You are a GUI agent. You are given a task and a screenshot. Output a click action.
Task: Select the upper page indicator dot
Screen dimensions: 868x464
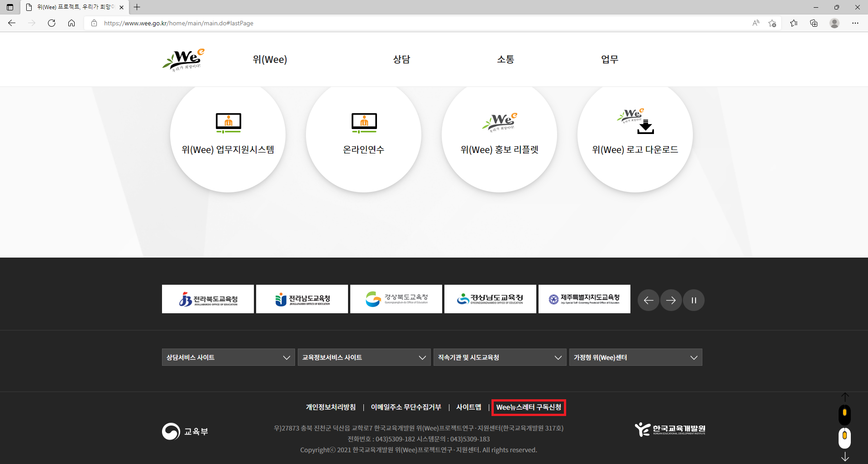pyautogui.click(x=844, y=414)
